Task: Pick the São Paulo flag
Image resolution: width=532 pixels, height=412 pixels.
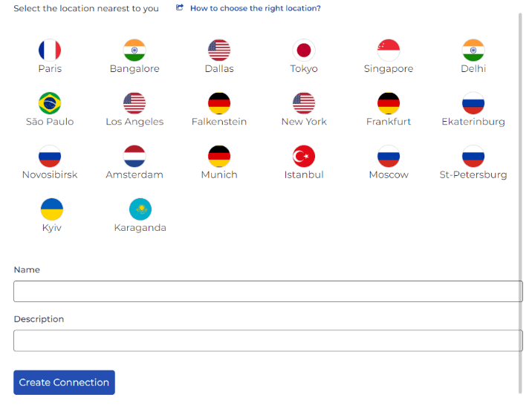Action: click(50, 103)
